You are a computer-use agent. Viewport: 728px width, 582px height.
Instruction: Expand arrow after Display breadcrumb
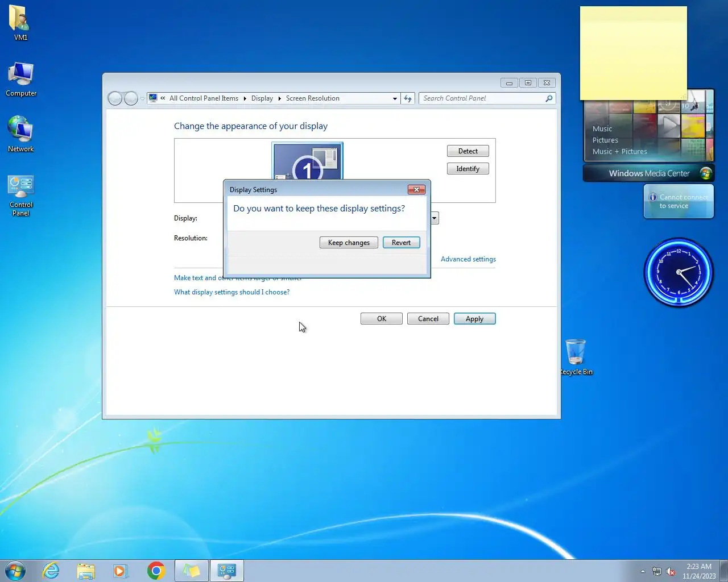click(x=279, y=98)
